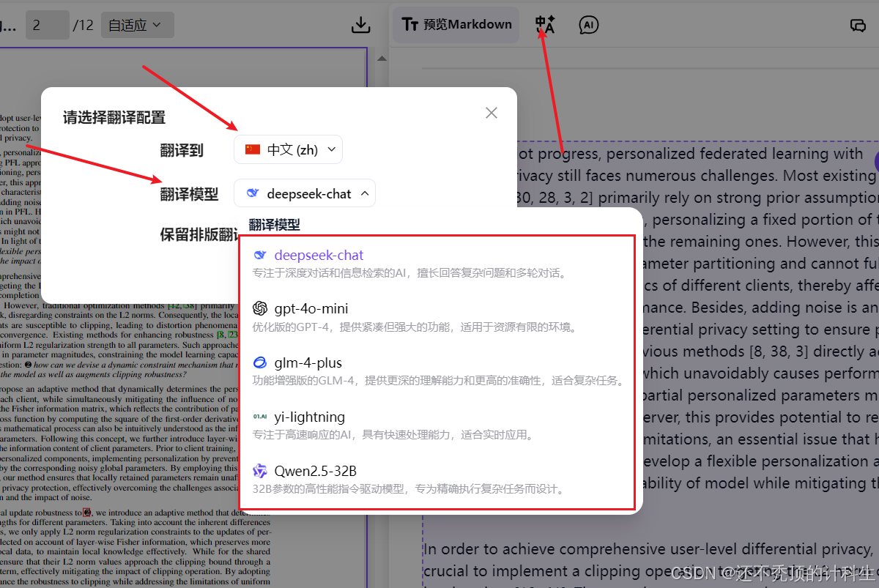
Task: Close the translation config dialog
Action: tap(492, 113)
